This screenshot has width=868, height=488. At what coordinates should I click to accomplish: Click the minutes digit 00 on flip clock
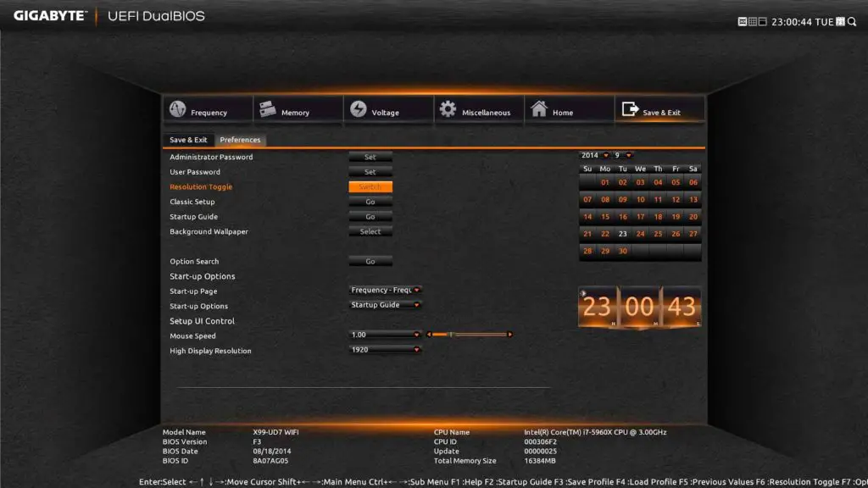point(639,307)
